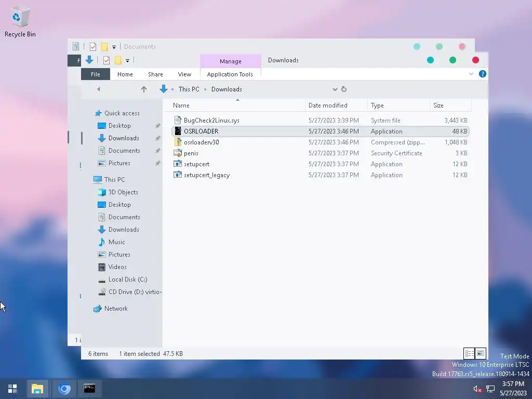Open the Recycle Bin desktop icon
This screenshot has height=399, width=532.
pos(20,22)
